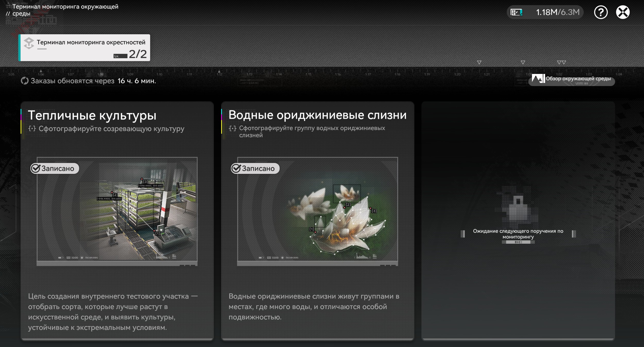644x347 pixels.
Task: Open the help question mark icon
Action: tap(600, 12)
